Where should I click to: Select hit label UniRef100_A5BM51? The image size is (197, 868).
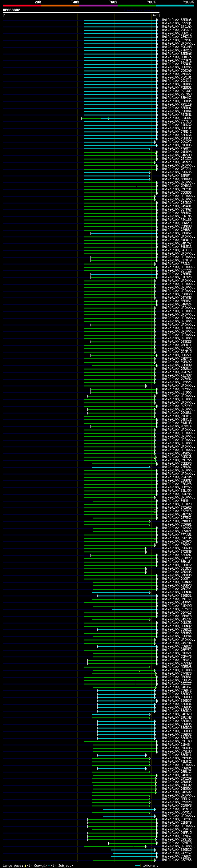click(176, 88)
